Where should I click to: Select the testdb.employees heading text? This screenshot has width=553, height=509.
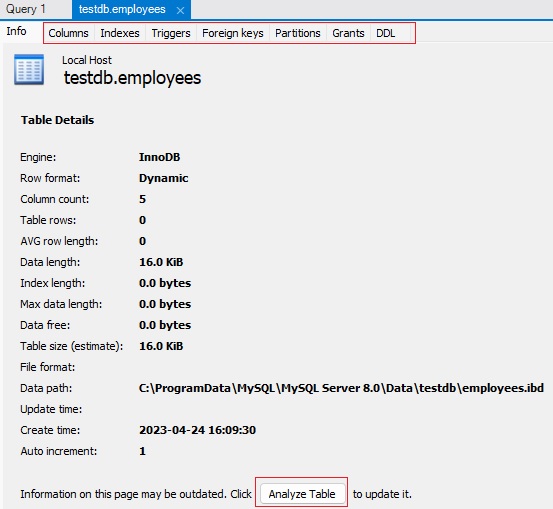point(132,78)
